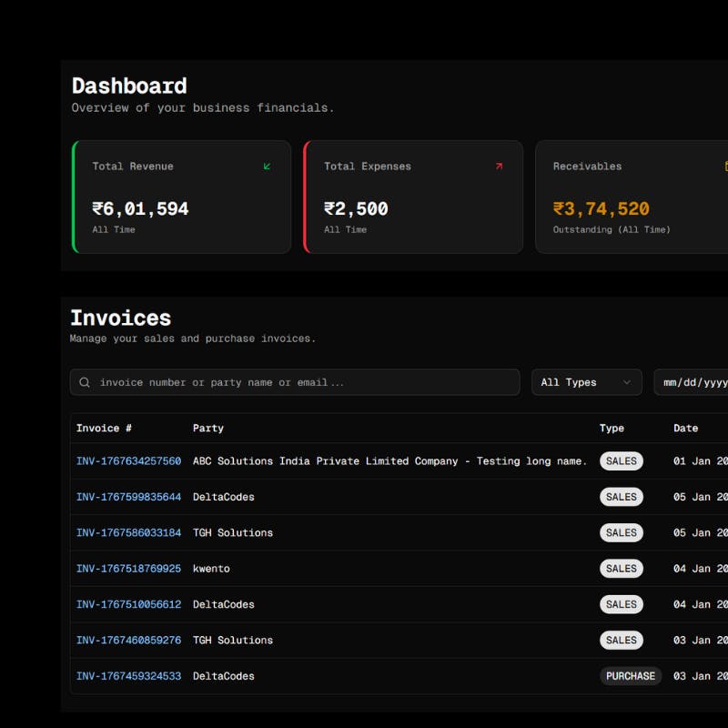Click the SALES badge on the kwento invoice
Viewport: 728px width, 728px height.
pyautogui.click(x=622, y=568)
